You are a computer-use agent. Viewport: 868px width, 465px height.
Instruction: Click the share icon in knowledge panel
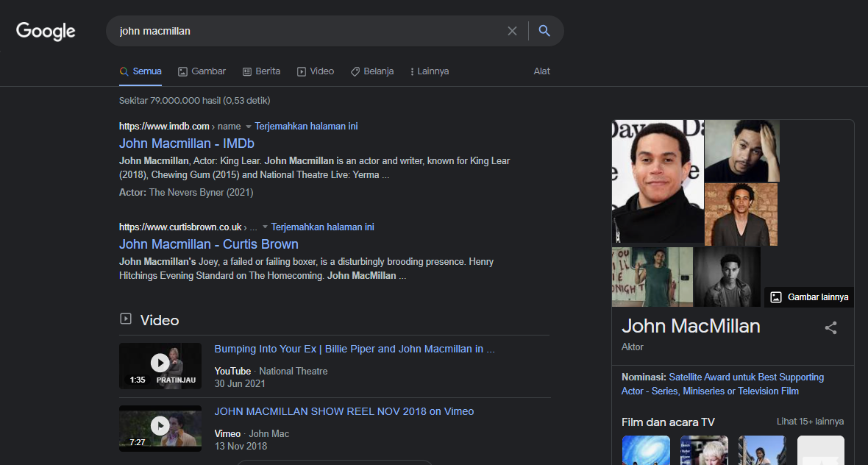pos(830,327)
